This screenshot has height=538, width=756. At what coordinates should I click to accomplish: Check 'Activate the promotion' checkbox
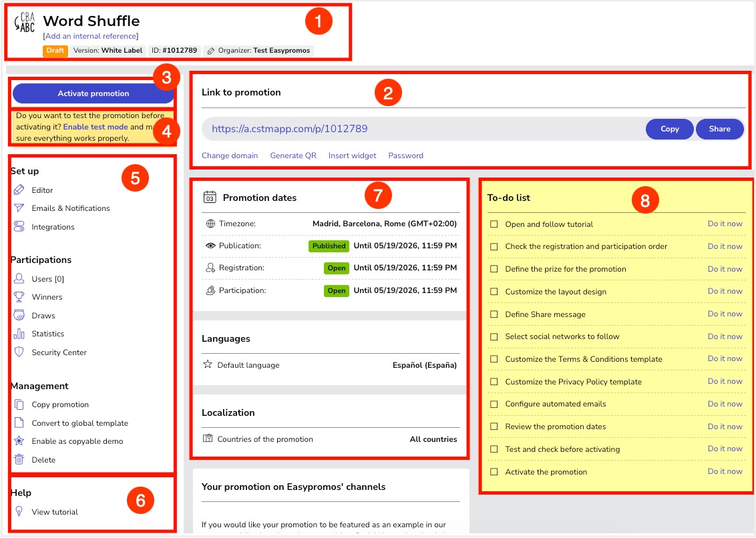494,472
